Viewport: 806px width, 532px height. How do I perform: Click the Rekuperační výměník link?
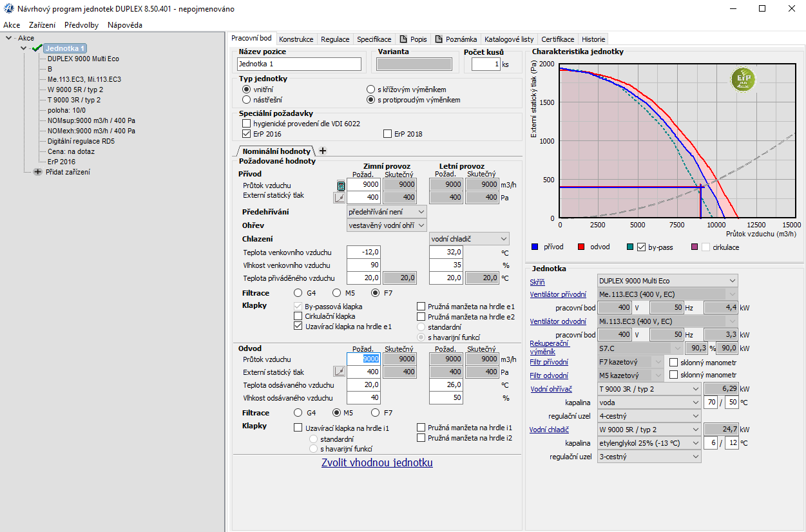(549, 347)
